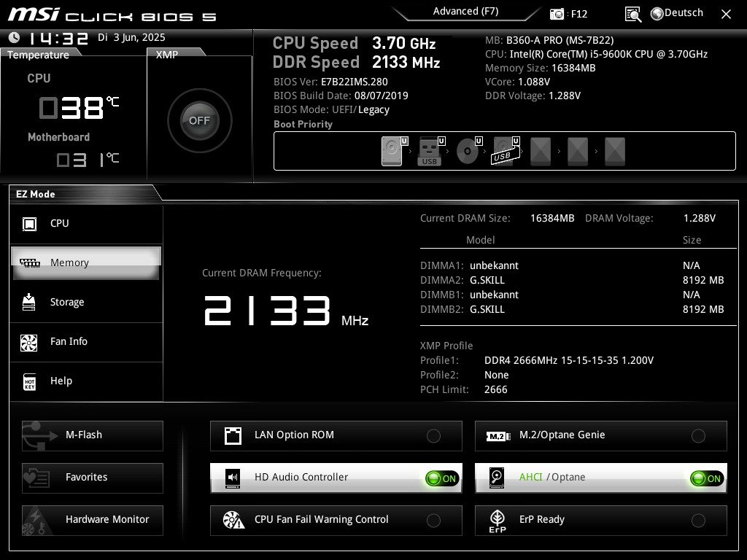Select the Memory menu item
The width and height of the screenshot is (747, 560).
pos(86,262)
